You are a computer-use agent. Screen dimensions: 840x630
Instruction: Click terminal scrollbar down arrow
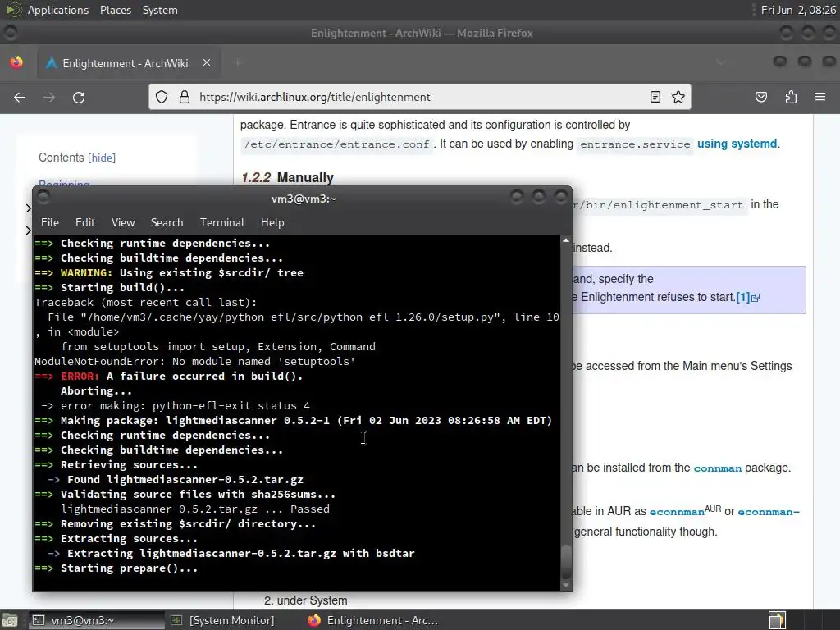[566, 586]
